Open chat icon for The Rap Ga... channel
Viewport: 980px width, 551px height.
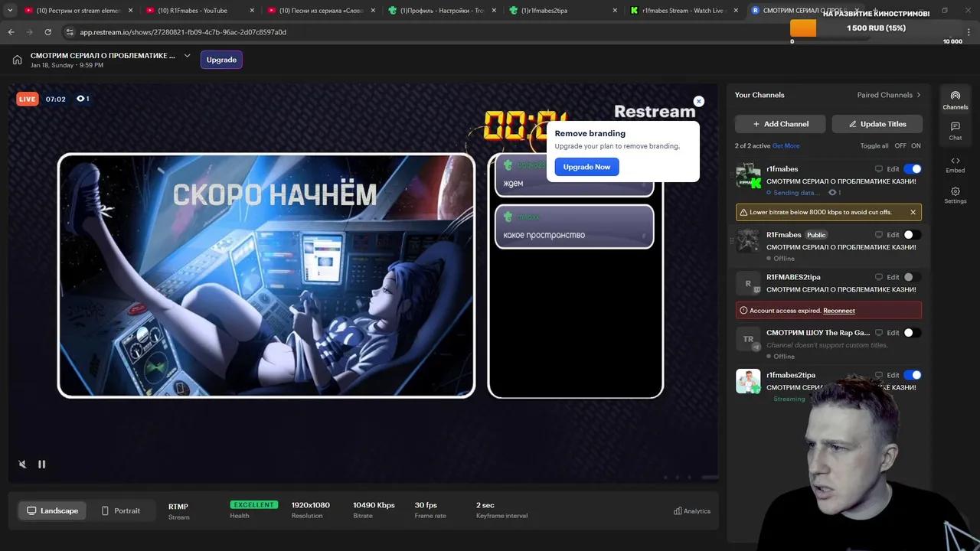[x=879, y=333]
